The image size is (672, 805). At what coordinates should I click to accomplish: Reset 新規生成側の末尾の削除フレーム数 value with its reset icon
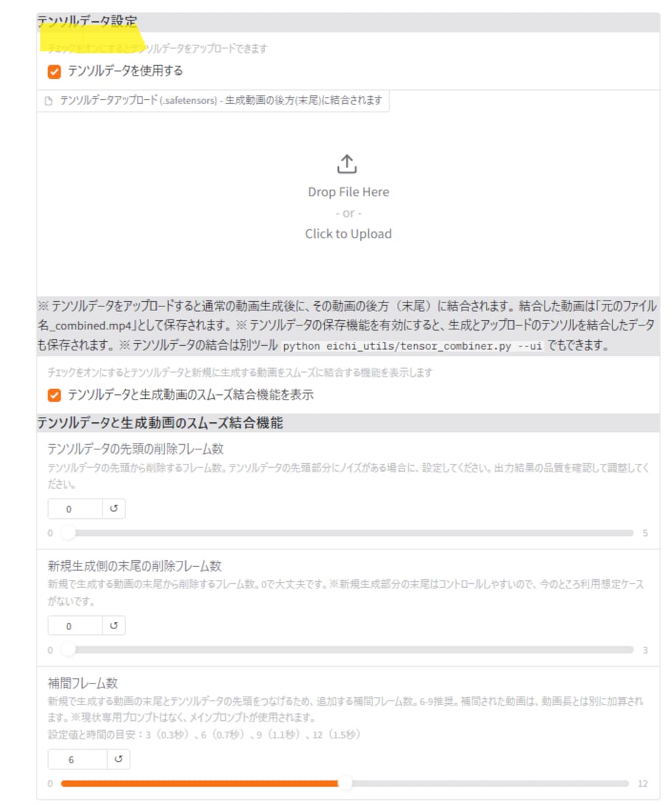[114, 626]
